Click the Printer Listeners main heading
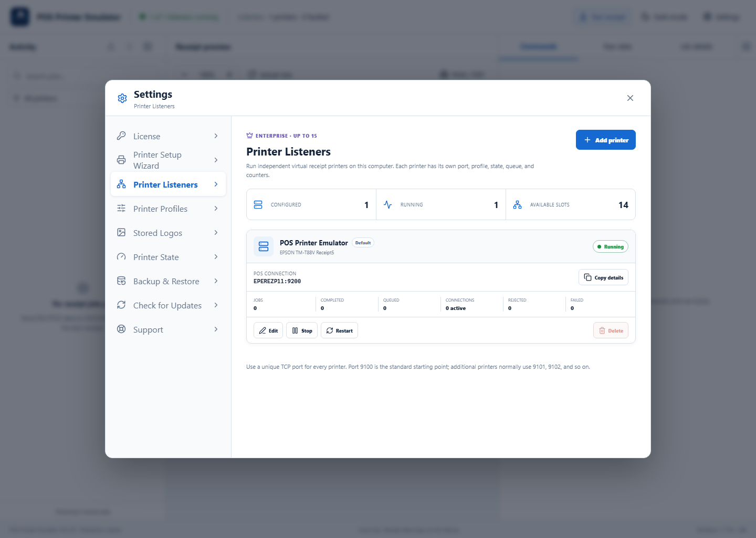756x538 pixels. [x=288, y=152]
